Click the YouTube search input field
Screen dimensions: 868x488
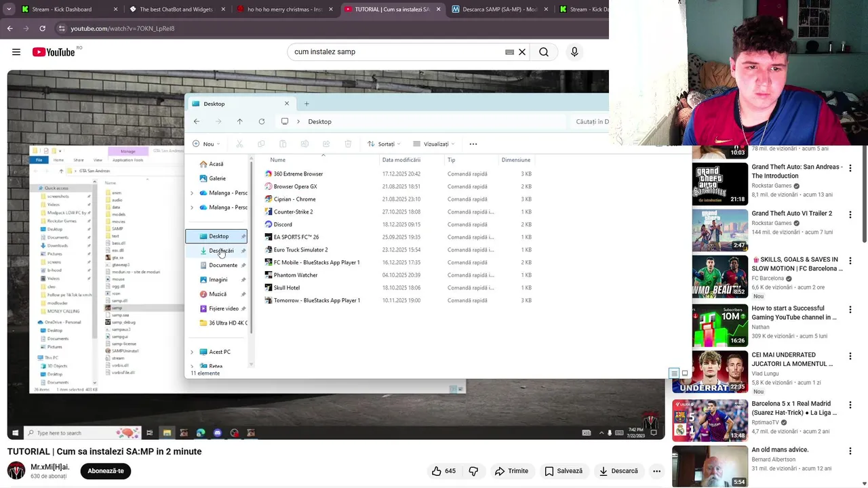click(397, 52)
